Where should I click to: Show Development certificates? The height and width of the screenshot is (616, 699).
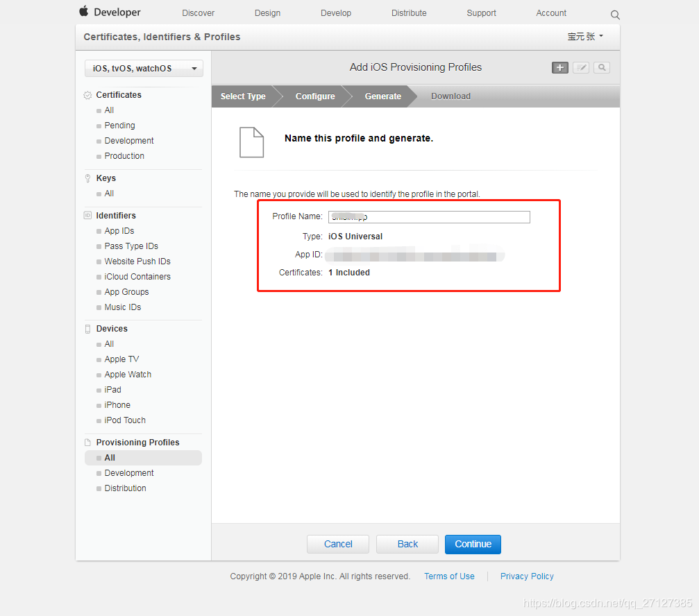[129, 141]
